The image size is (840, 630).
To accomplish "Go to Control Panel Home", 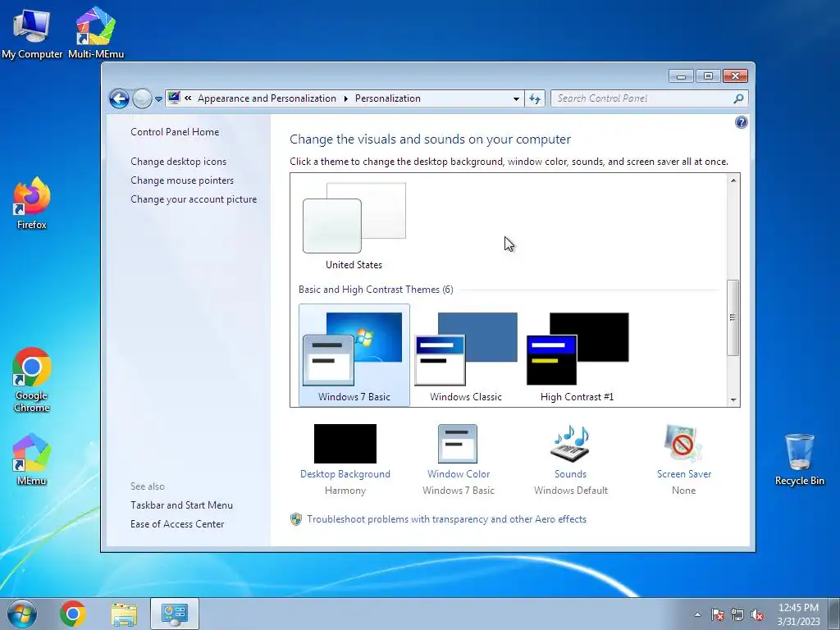I will [x=175, y=132].
